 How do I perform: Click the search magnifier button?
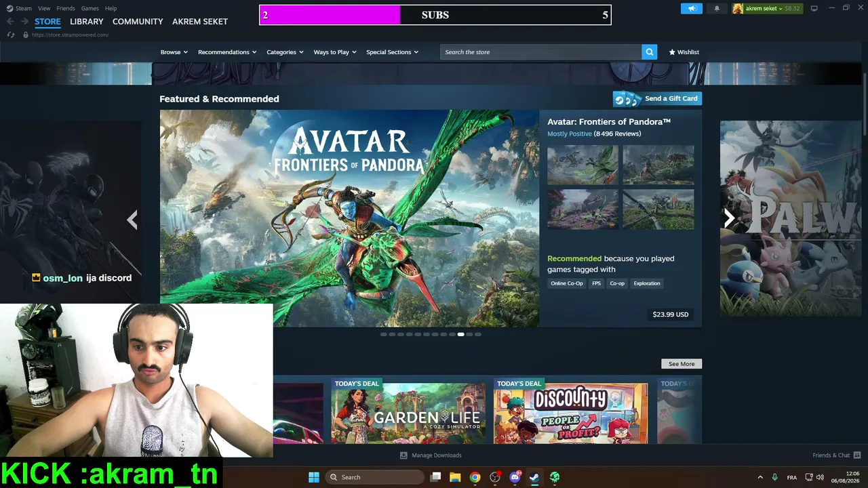pyautogui.click(x=649, y=52)
